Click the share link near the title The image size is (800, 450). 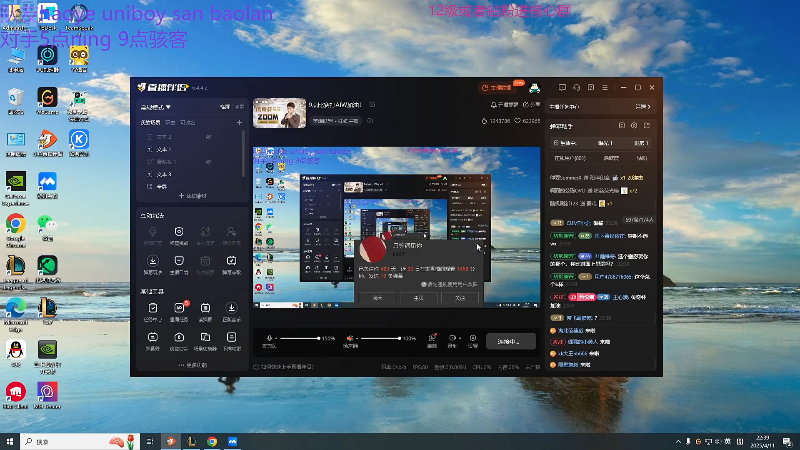(x=532, y=105)
